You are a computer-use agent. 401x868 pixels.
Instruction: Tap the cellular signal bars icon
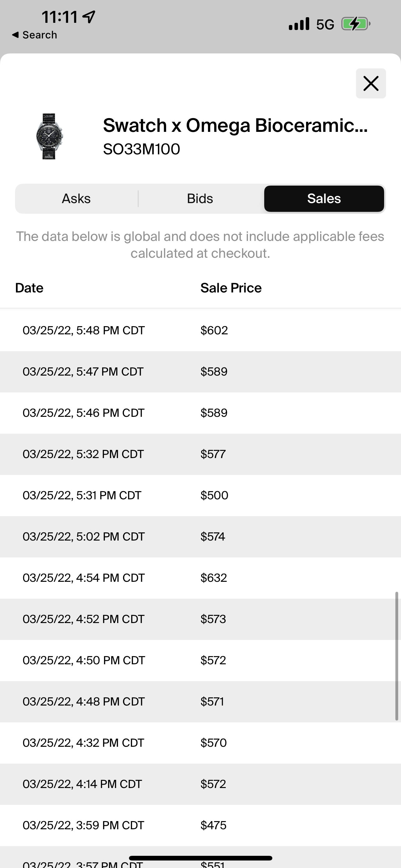(299, 24)
